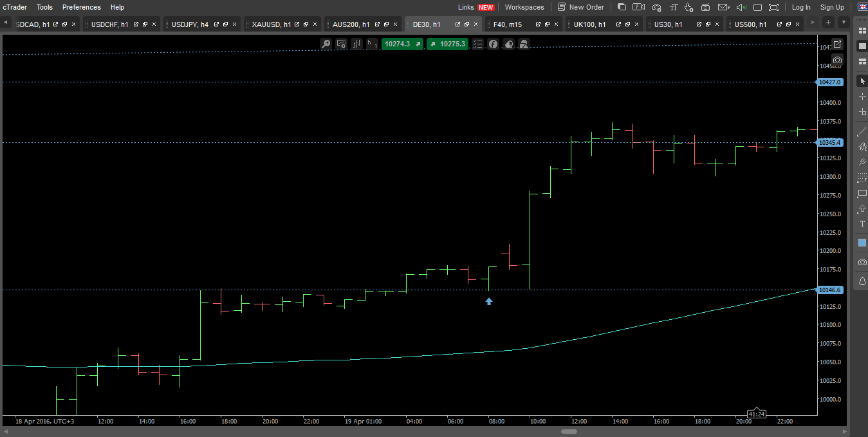This screenshot has height=437, width=868.
Task: Open the QuickTrade hand settings icon
Action: 689,7
